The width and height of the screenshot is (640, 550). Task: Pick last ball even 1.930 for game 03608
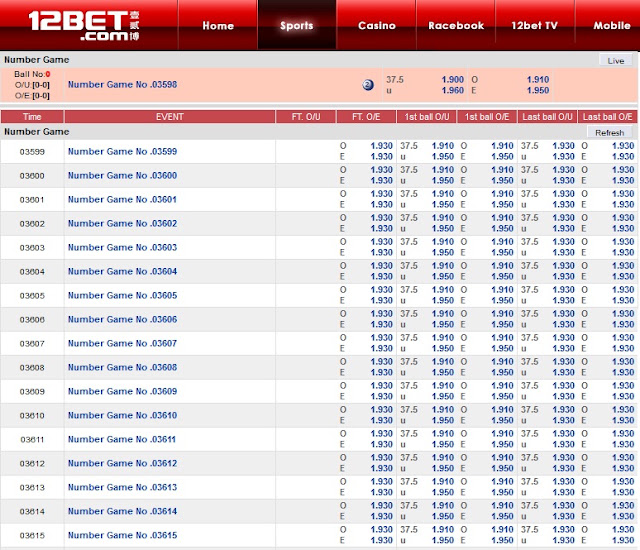[x=623, y=372]
